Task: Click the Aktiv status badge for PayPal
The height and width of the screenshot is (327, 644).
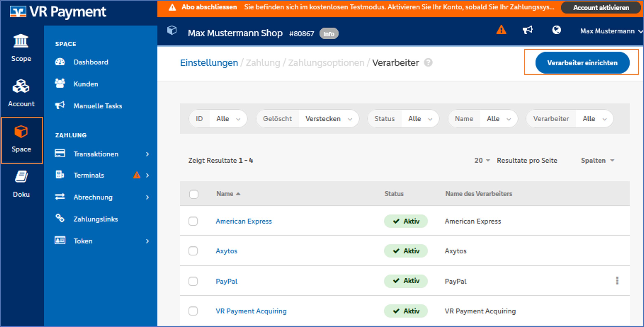Action: pos(405,281)
